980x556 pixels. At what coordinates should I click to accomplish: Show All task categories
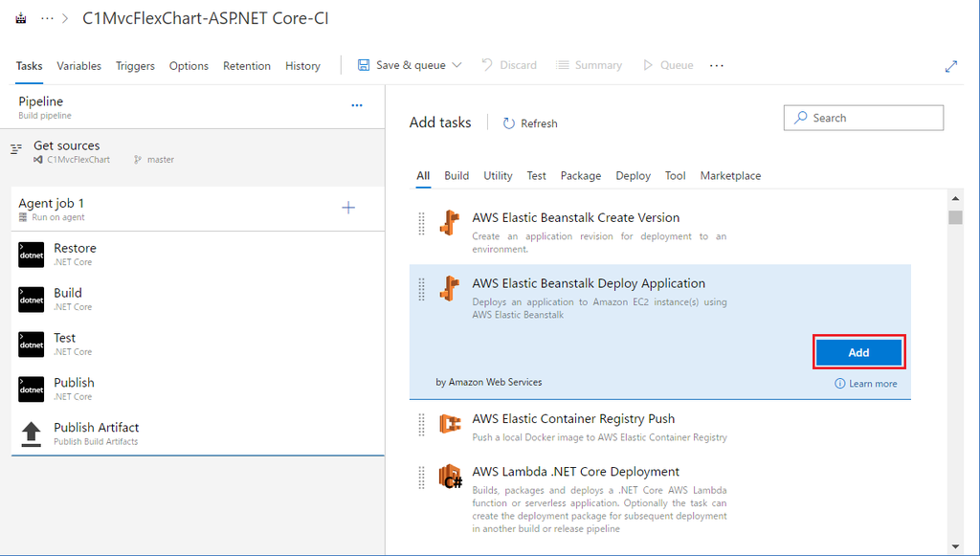pos(423,175)
